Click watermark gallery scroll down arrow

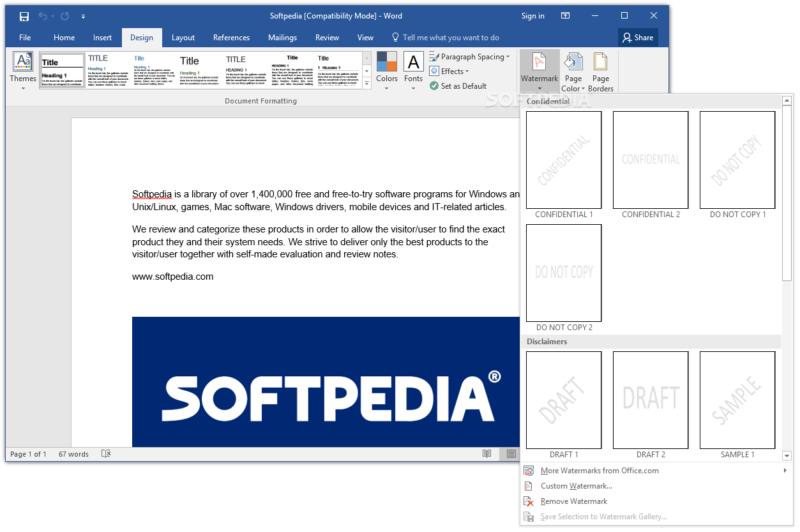(x=787, y=456)
